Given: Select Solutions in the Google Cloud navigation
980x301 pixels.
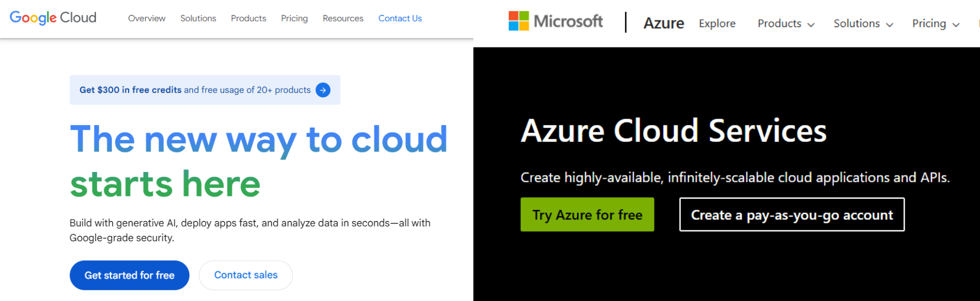Looking at the screenshot, I should pyautogui.click(x=198, y=18).
